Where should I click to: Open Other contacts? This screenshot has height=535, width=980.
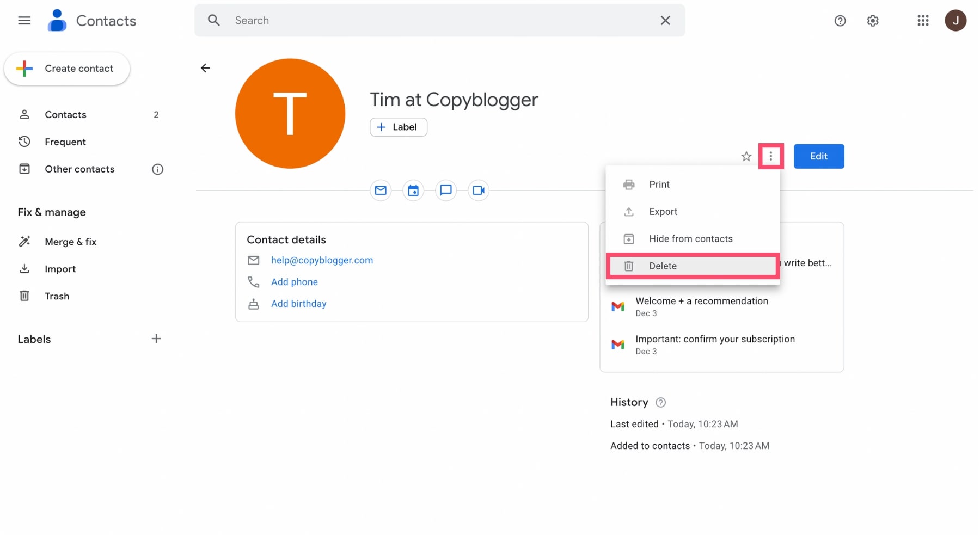tap(79, 169)
